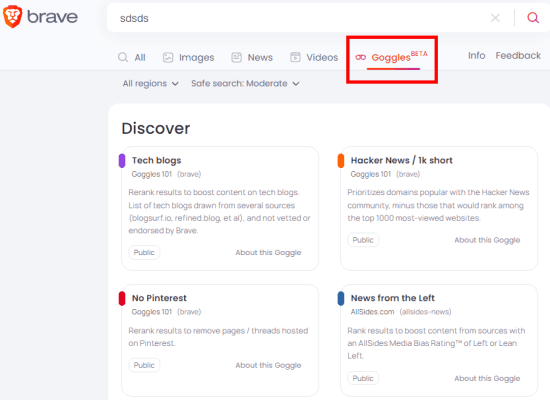The width and height of the screenshot is (550, 400).
Task: Expand the All regions dropdown
Action: click(150, 84)
